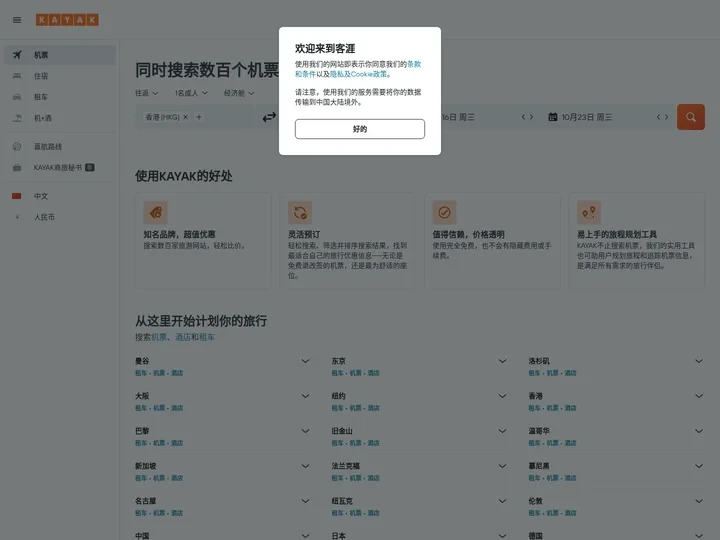Expand the 旧金山 destination row
Image resolution: width=720 pixels, height=540 pixels.
pos(502,431)
